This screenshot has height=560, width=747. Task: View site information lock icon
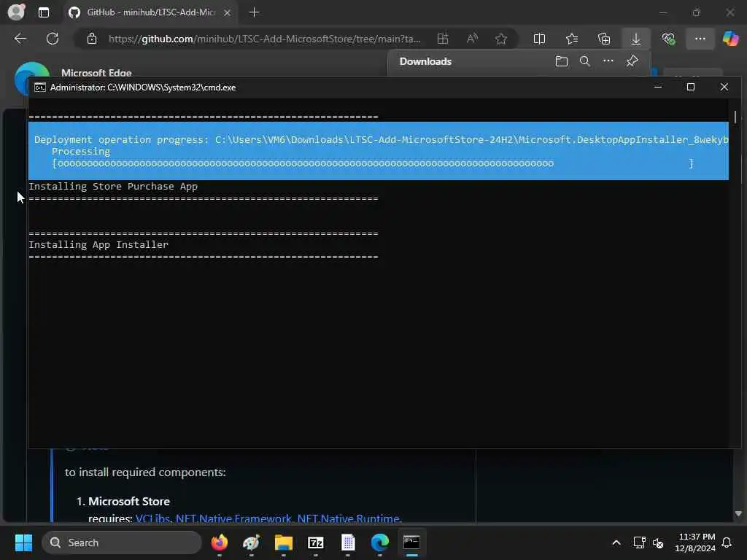(92, 39)
